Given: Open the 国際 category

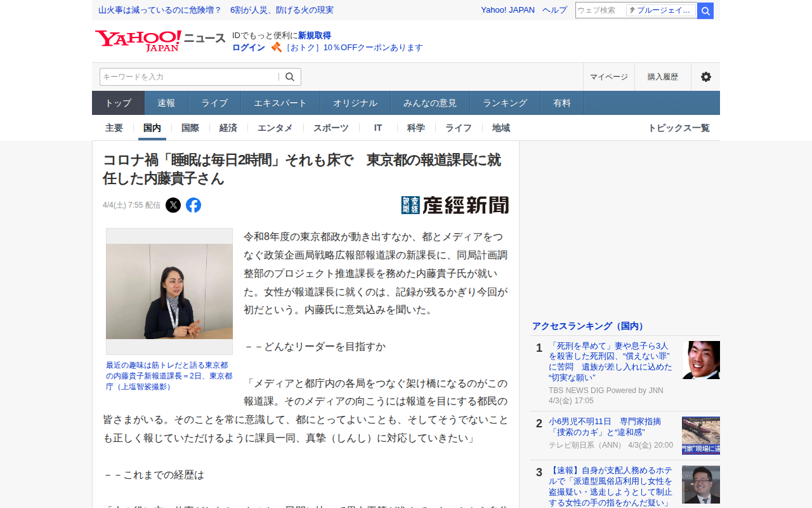Looking at the screenshot, I should [190, 128].
